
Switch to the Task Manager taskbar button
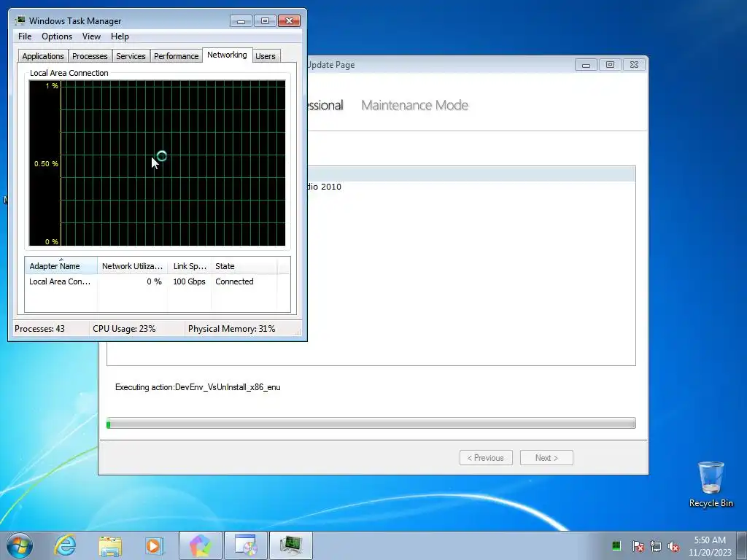(x=291, y=545)
